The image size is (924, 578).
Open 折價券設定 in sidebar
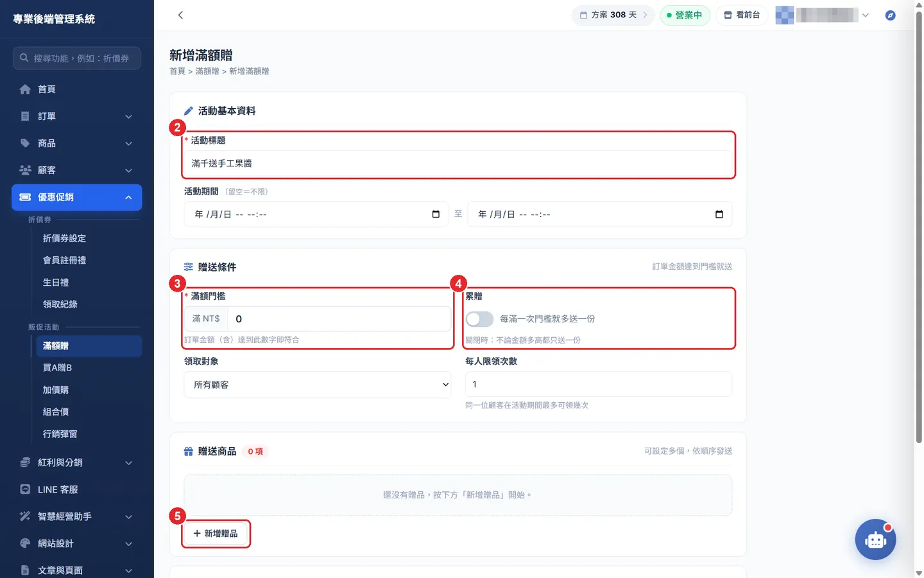click(64, 238)
